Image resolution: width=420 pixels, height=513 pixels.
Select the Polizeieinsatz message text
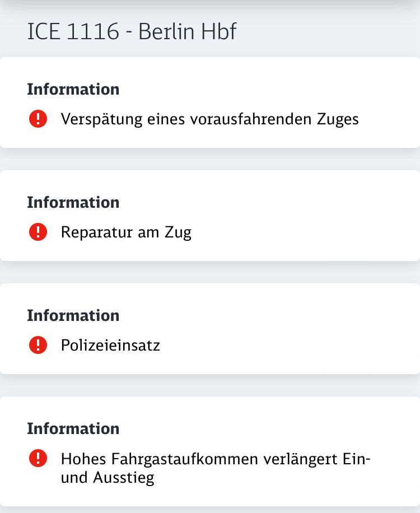coord(110,345)
